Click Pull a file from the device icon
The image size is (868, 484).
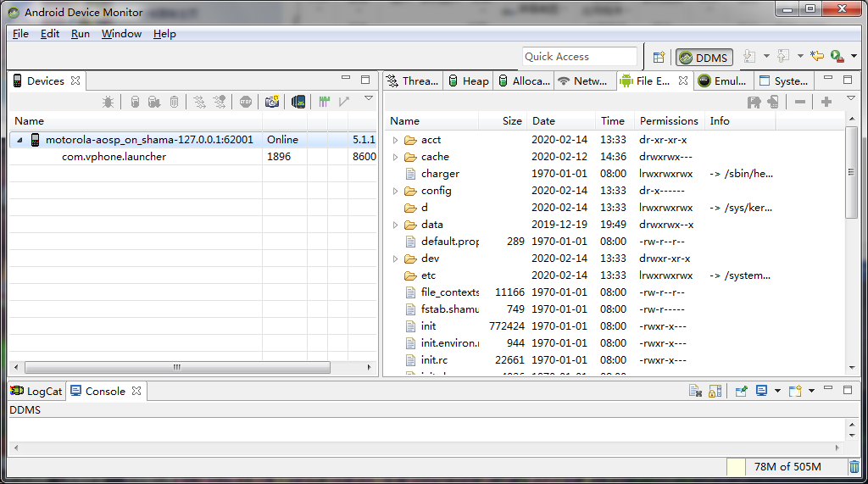click(x=754, y=102)
